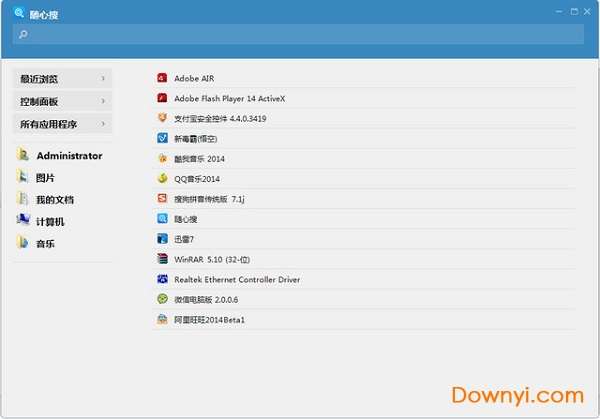Open the 最近浏览 menu item
The width and height of the screenshot is (600, 419).
pos(63,78)
